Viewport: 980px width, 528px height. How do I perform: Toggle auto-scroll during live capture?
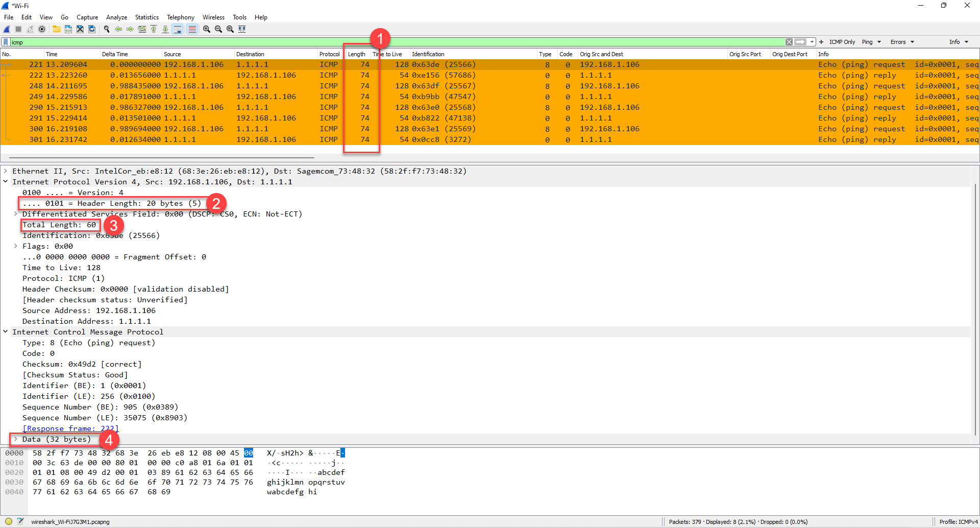(x=177, y=29)
